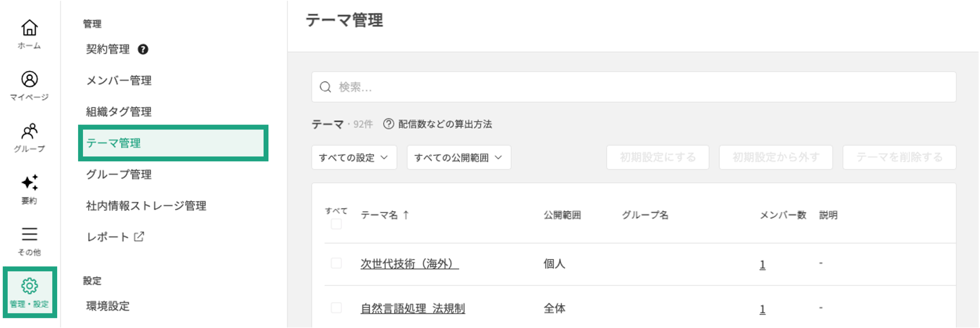Image resolution: width=980 pixels, height=328 pixels.
Task: Check the 自然言語処理_法規制 row checkbox
Action: (x=336, y=308)
